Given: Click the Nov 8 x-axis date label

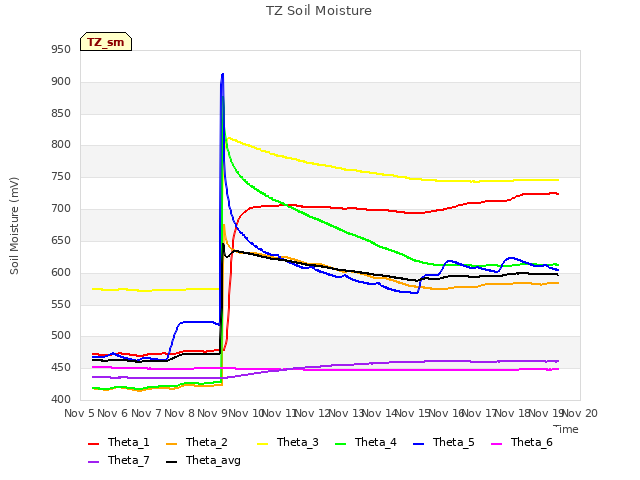Looking at the screenshot, I should tap(180, 413).
